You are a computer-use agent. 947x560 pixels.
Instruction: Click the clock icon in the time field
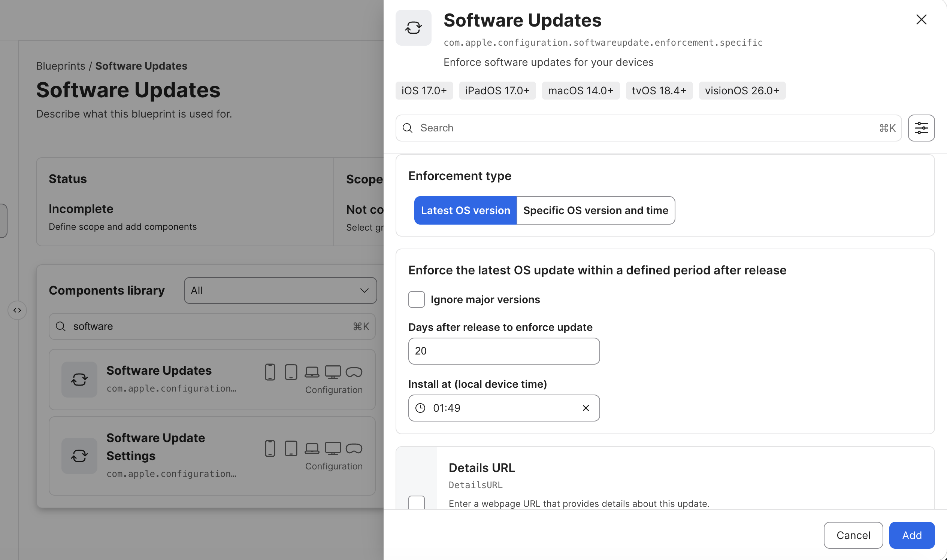(420, 408)
